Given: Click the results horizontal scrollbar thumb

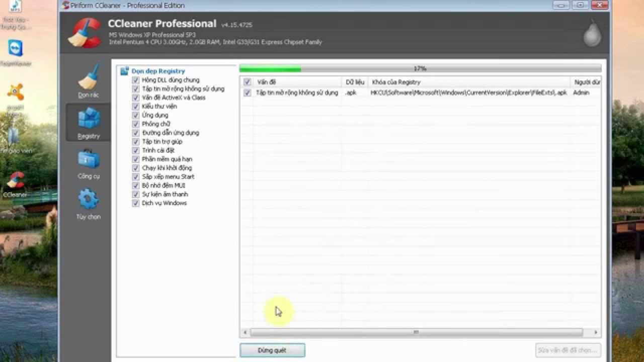Looking at the screenshot, I should (x=417, y=332).
